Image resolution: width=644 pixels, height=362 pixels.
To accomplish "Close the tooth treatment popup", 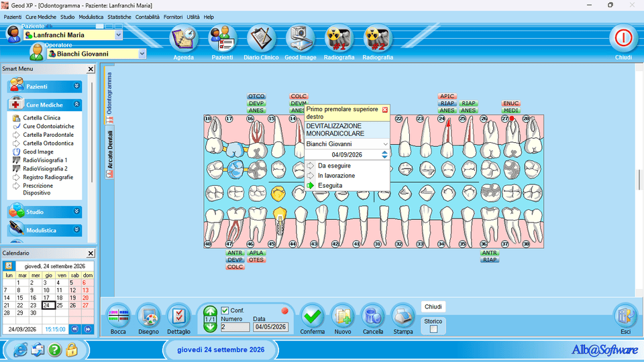I will coord(385,109).
